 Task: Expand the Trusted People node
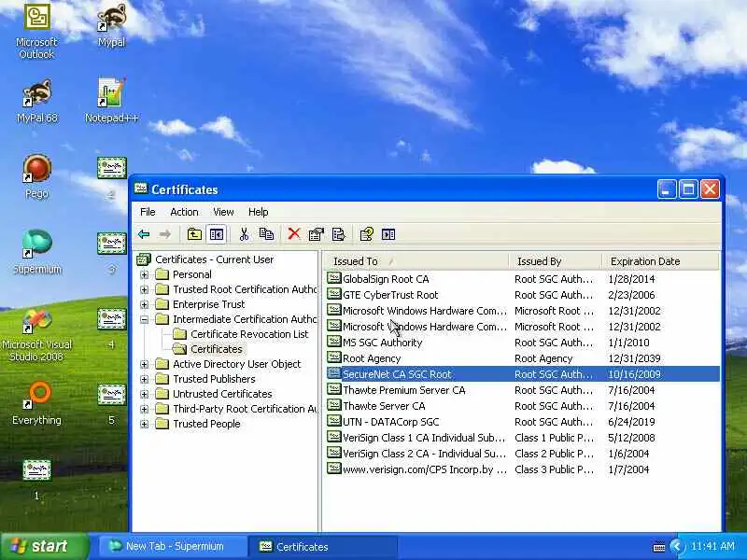click(x=145, y=424)
